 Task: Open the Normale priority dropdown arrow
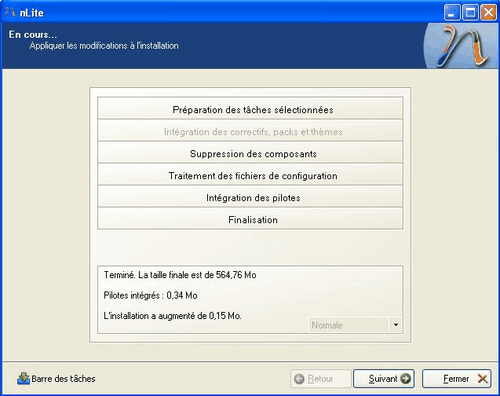(x=396, y=325)
